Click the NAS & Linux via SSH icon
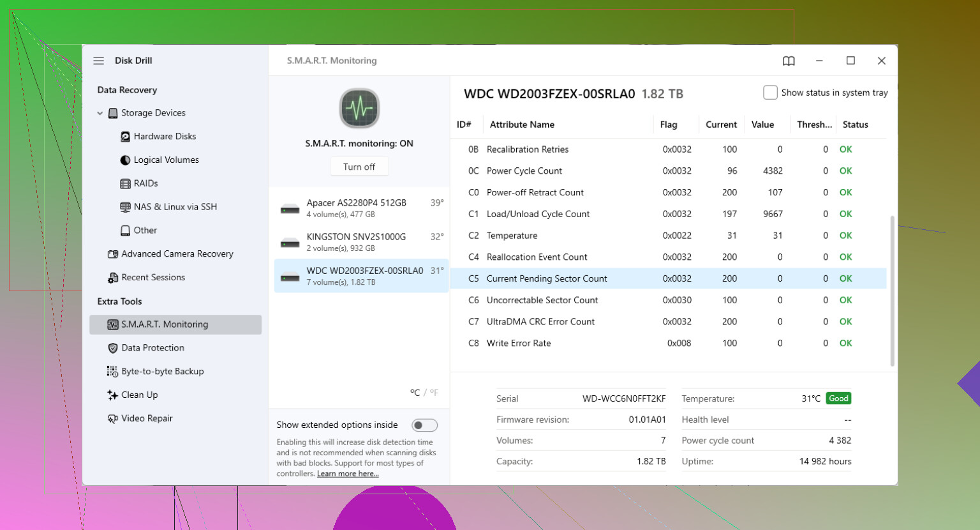This screenshot has height=530, width=980. coord(126,207)
